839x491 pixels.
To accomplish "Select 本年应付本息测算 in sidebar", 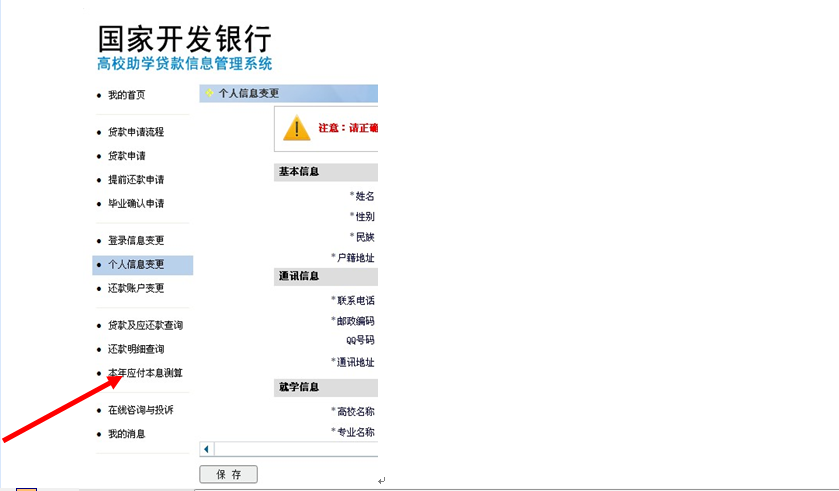I will tap(145, 373).
